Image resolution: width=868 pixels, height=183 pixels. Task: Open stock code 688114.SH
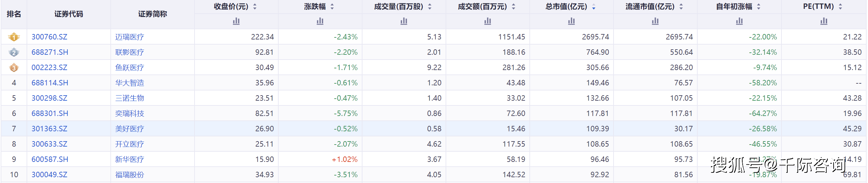(x=50, y=83)
